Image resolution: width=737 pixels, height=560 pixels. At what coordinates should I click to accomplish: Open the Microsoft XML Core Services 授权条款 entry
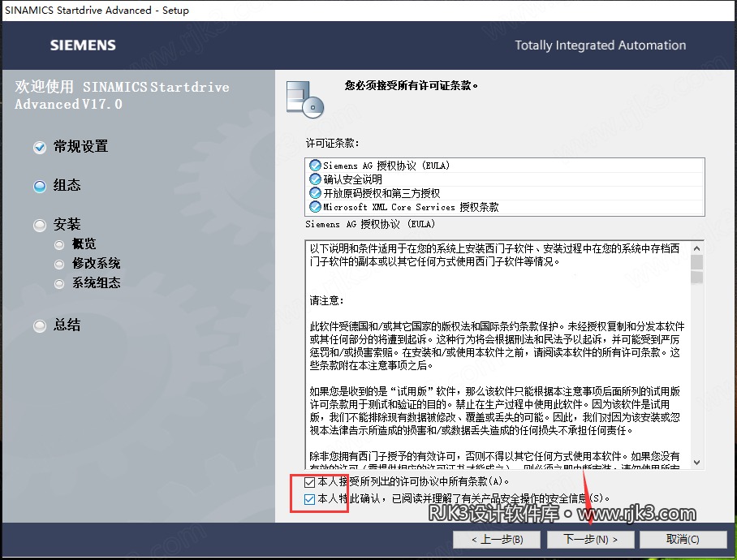[x=504, y=207]
